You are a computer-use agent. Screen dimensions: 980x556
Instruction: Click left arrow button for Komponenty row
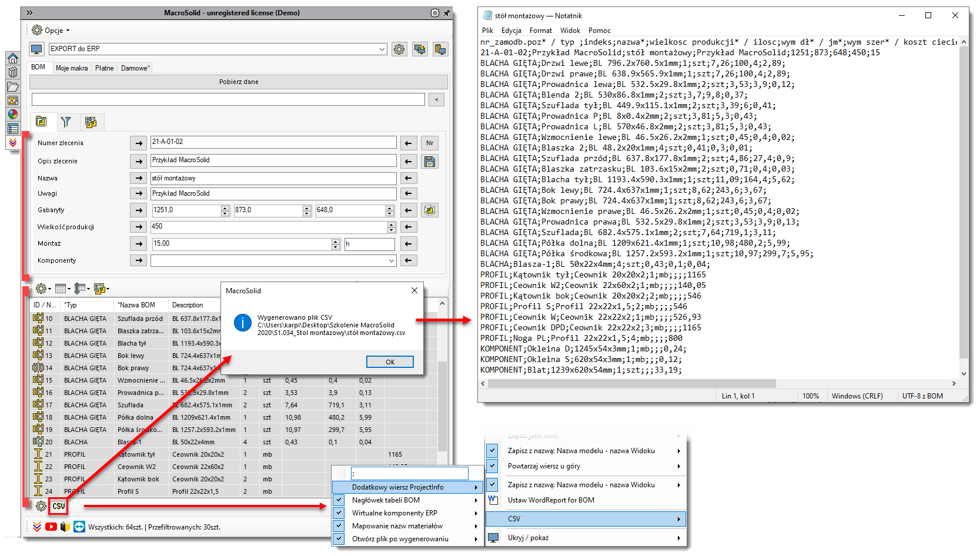[x=409, y=260]
